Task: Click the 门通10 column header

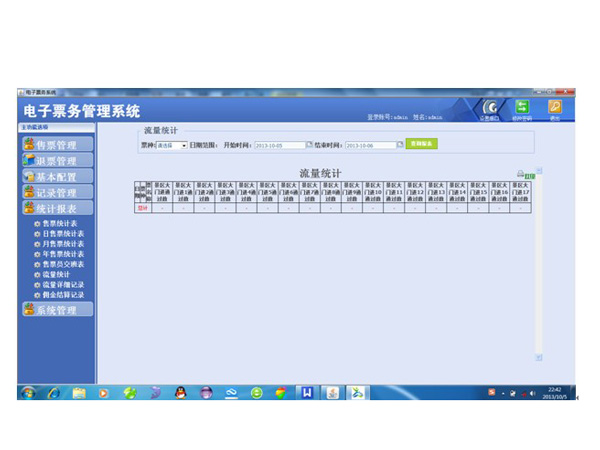Action: pyautogui.click(x=373, y=192)
